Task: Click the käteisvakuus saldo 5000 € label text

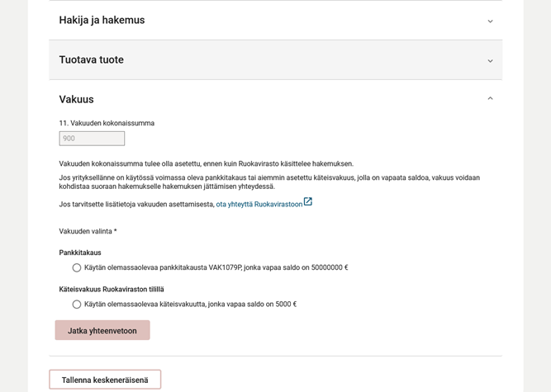Action: [x=190, y=305]
